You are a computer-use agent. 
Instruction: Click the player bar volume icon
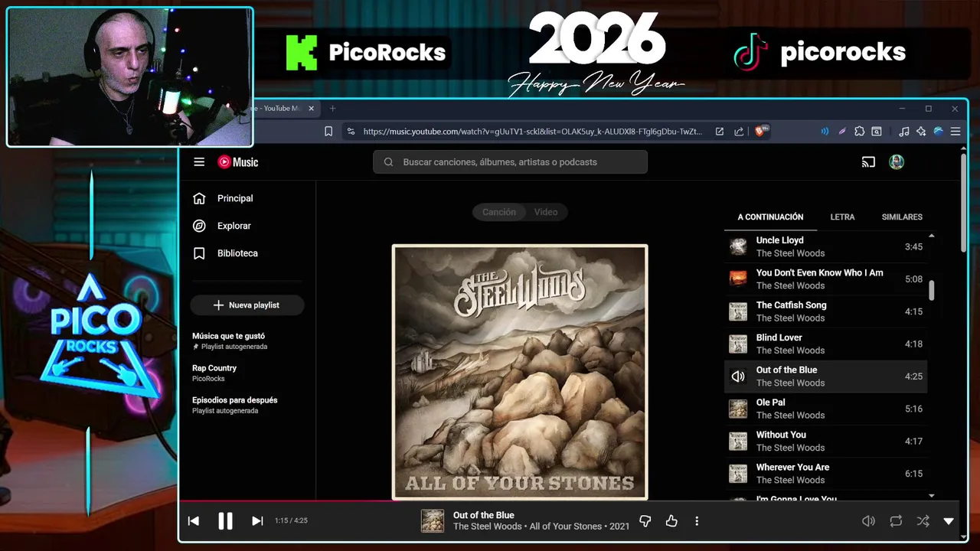[x=868, y=521]
